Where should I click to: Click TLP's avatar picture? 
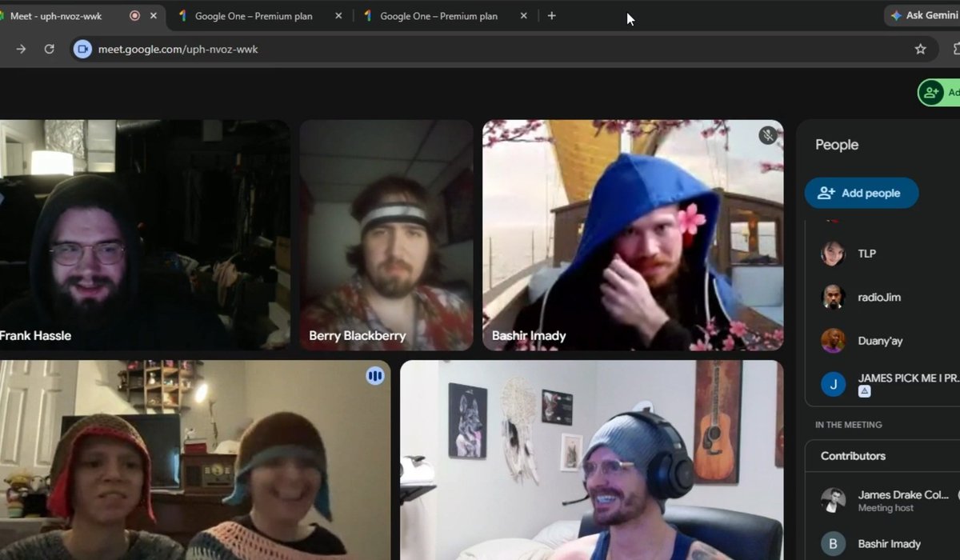point(833,254)
